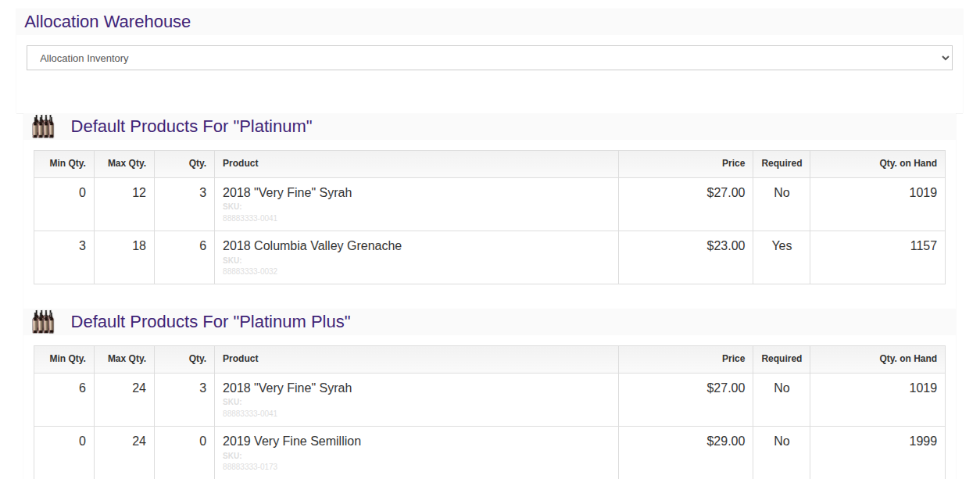Select 2018 "Very Fine" Syrah in Platinum Plus table
Screen dimensions: 980x479
coord(287,388)
